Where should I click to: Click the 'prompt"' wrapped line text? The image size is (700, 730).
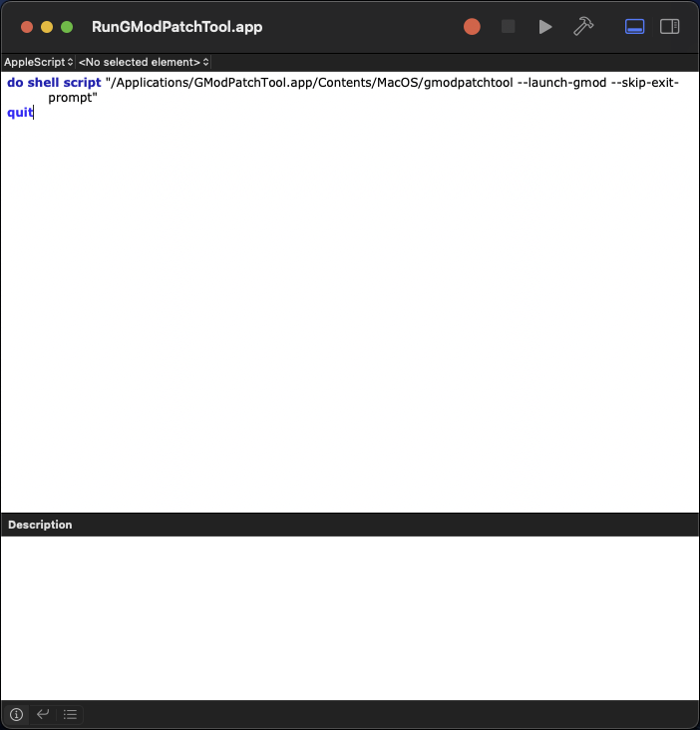[73, 98]
